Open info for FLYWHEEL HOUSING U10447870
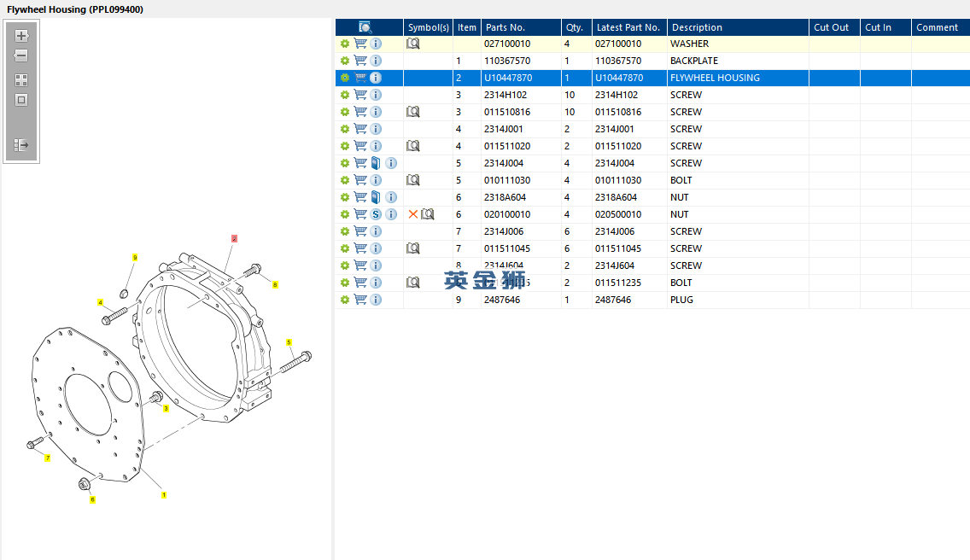This screenshot has height=560, width=970. click(376, 78)
